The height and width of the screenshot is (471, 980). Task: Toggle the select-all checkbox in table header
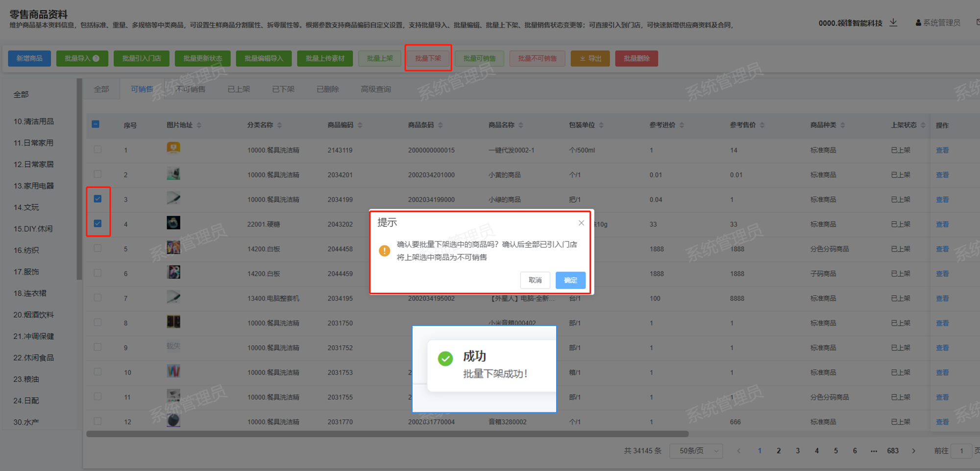coord(96,124)
